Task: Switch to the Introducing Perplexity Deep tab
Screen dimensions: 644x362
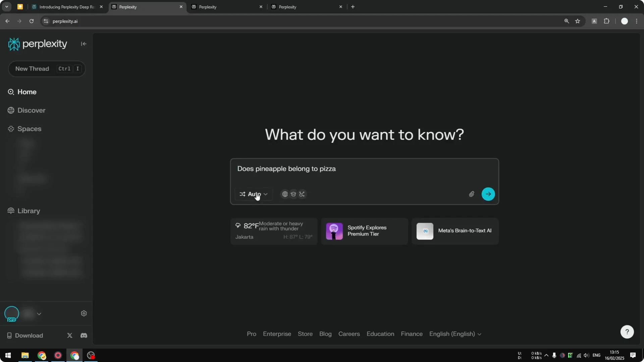Action: point(65,7)
